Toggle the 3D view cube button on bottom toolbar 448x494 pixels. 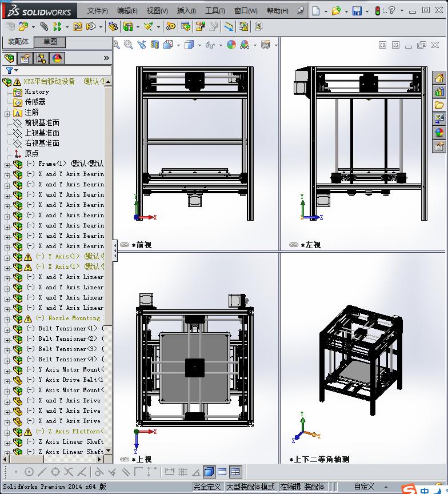click(209, 472)
